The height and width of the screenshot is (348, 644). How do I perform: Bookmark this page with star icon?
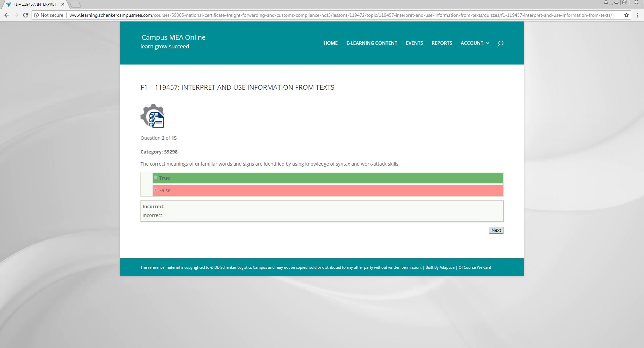point(626,15)
